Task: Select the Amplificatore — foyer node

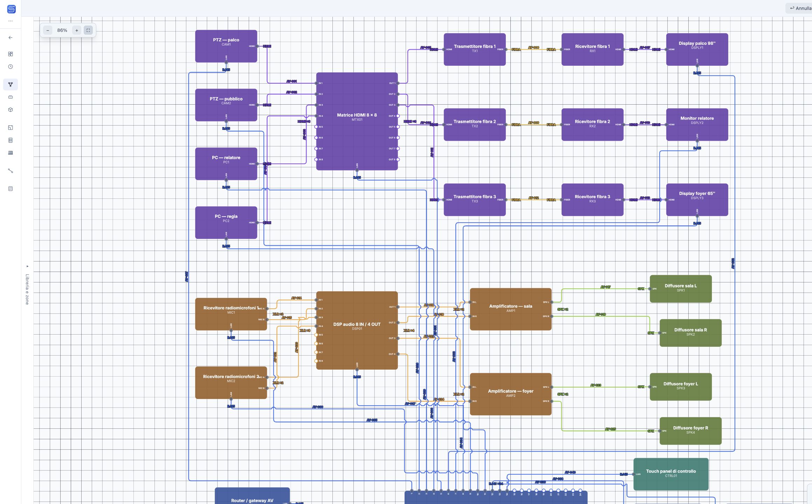Action: click(511, 394)
